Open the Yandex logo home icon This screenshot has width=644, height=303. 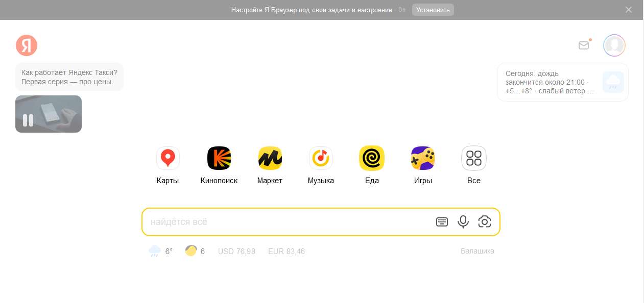[27, 45]
